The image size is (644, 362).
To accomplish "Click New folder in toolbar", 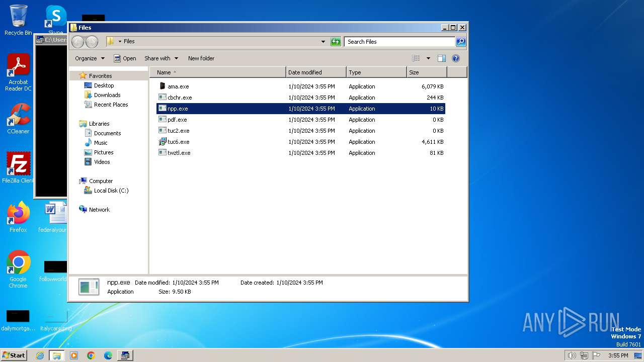I will click(x=201, y=58).
